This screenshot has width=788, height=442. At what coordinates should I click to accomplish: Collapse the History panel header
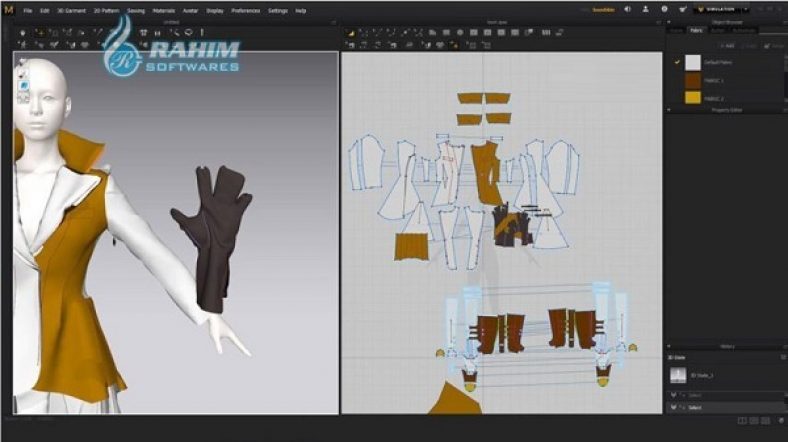[726, 346]
